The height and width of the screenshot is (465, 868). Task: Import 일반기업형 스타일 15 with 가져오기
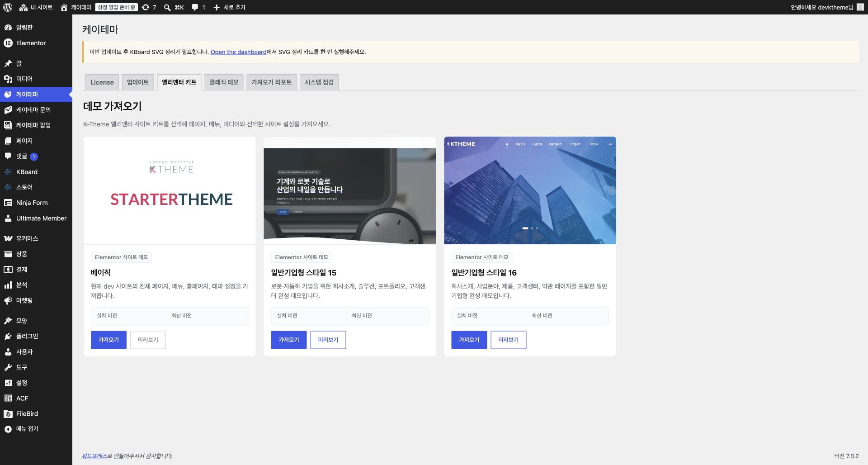[x=289, y=340]
